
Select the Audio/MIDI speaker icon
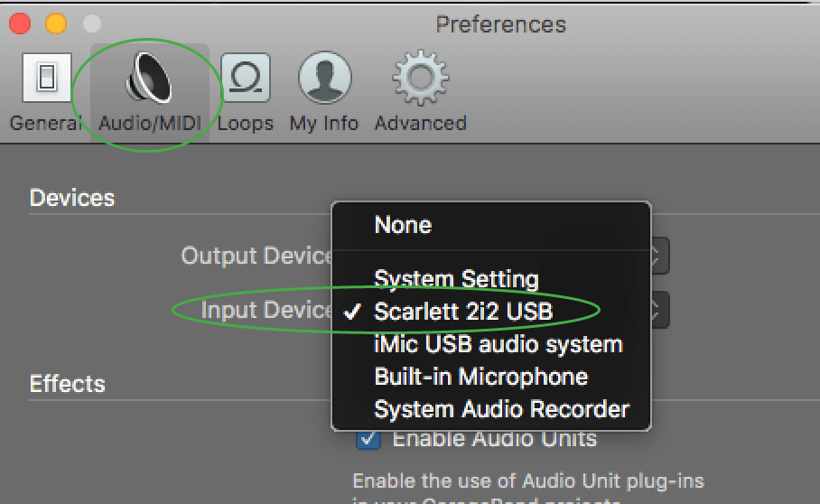pos(150,79)
